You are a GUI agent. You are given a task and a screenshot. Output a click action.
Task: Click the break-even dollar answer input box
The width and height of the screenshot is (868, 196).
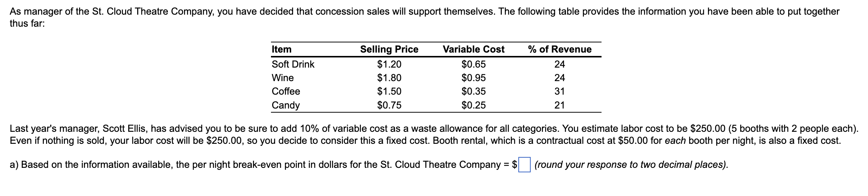pyautogui.click(x=524, y=165)
